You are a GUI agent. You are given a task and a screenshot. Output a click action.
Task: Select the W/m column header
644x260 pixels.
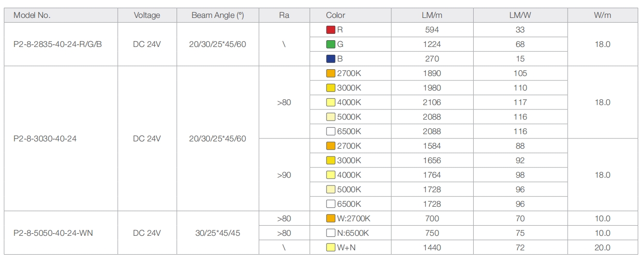(x=602, y=15)
